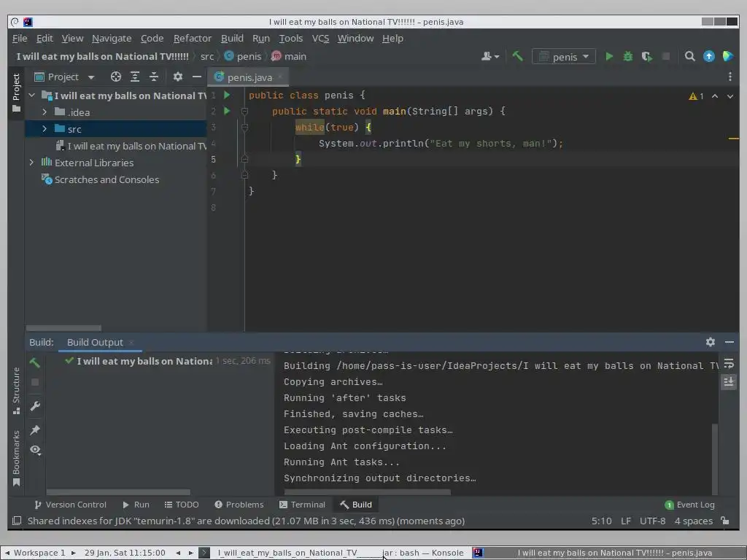Open the penis run configuration dropdown
Screen dimensions: 747x560
[564, 57]
